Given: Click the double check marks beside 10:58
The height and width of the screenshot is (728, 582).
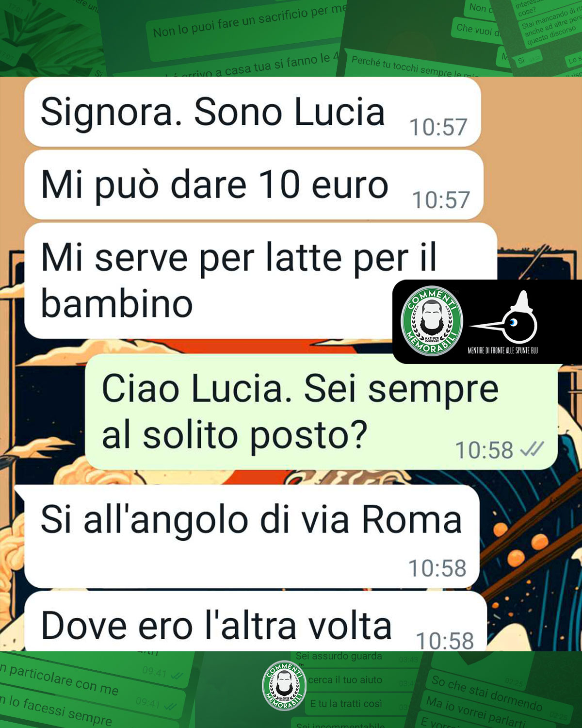Looking at the screenshot, I should (532, 449).
